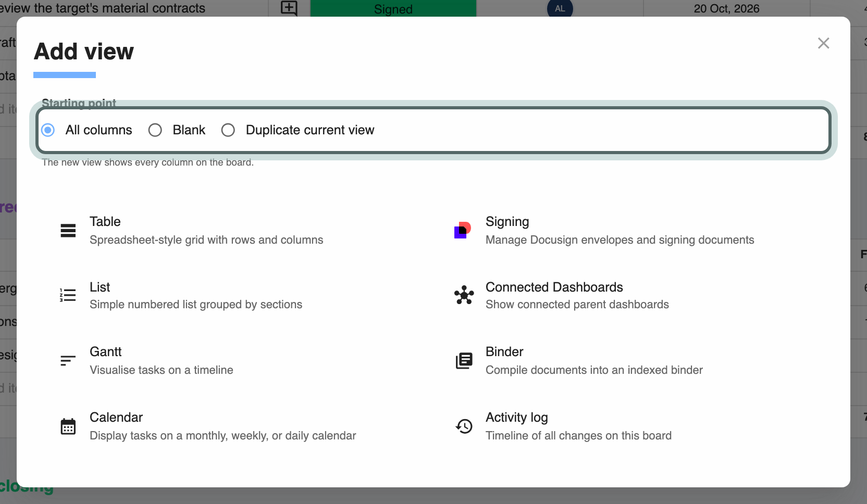867x504 pixels.
Task: Select the Binder view option
Action: coord(504,351)
